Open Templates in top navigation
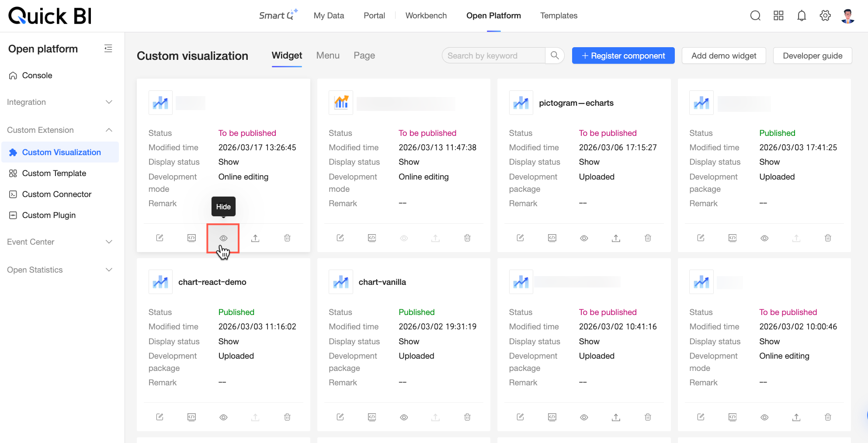 [x=559, y=16]
